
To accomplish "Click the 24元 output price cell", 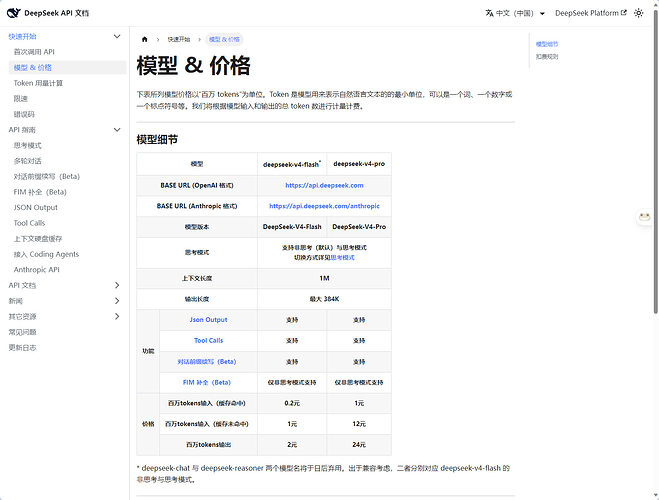I will coord(359,445).
